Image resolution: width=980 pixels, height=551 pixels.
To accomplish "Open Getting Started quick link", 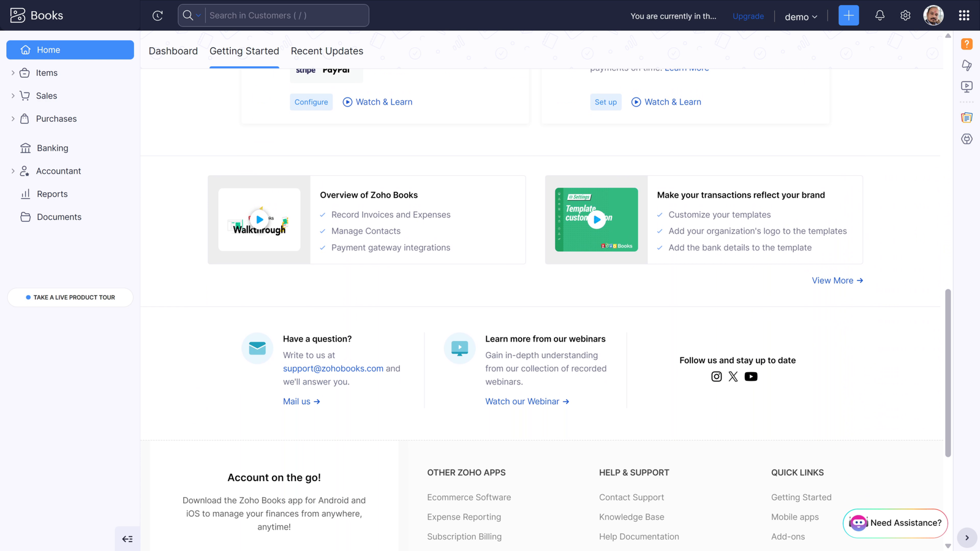I will point(801,498).
